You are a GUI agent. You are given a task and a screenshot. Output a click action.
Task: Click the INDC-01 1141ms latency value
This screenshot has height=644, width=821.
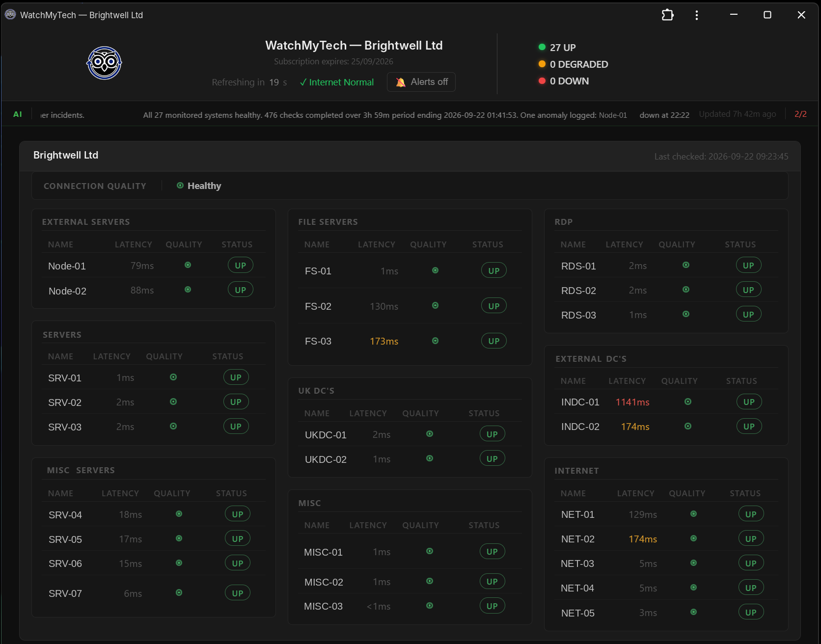pos(632,402)
